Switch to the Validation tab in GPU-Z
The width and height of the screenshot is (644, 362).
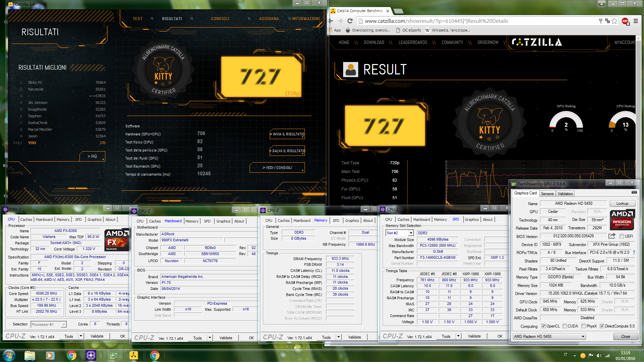pyautogui.click(x=565, y=194)
